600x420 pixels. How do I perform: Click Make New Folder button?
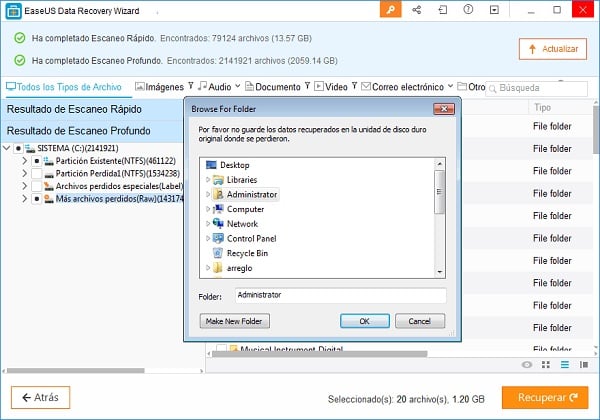[x=235, y=321]
